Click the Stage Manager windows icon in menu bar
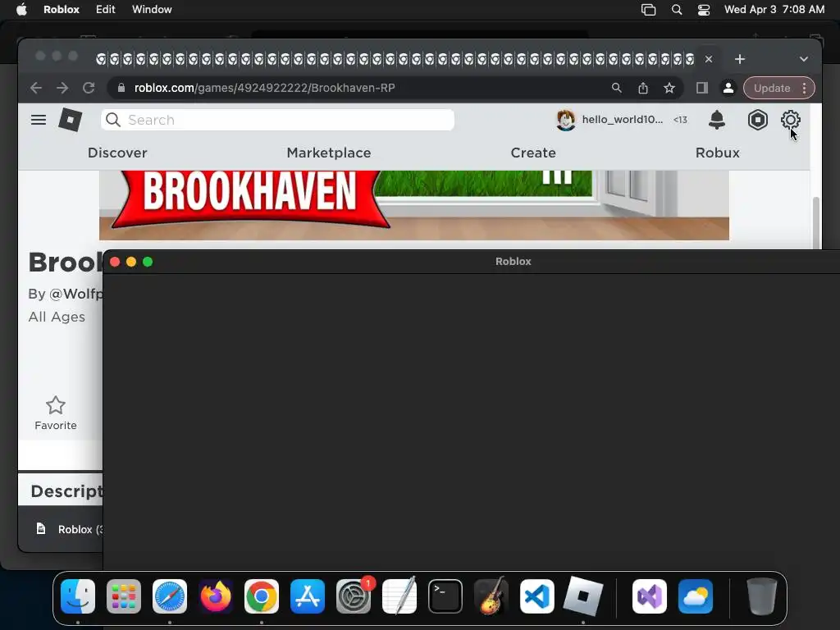The image size is (840, 630). coord(648,10)
